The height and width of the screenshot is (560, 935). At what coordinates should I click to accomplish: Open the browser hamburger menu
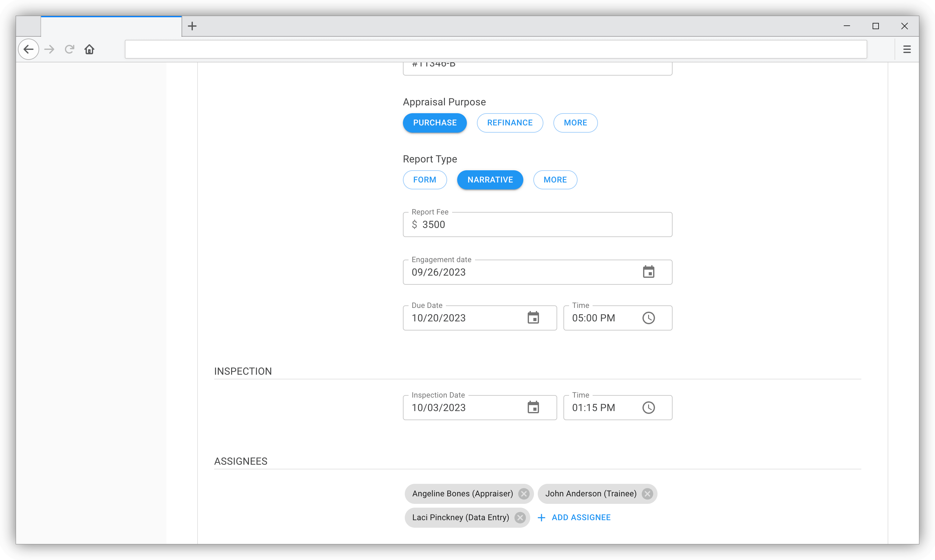[907, 50]
